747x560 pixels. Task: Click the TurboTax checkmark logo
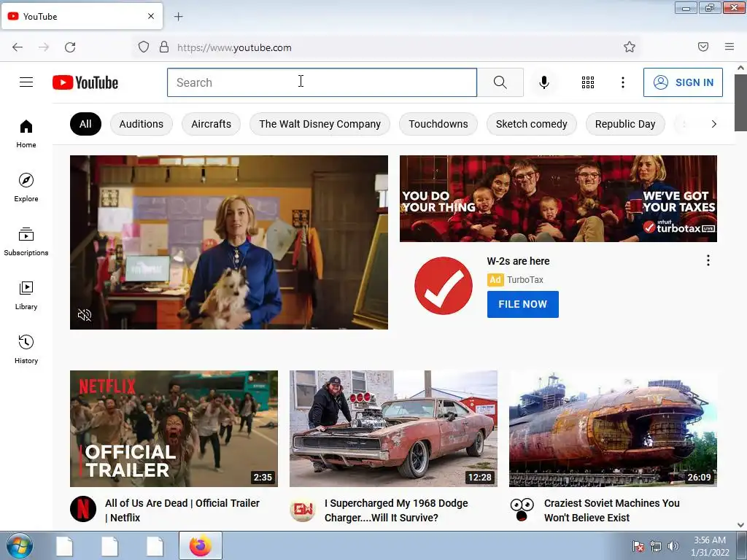tap(444, 286)
